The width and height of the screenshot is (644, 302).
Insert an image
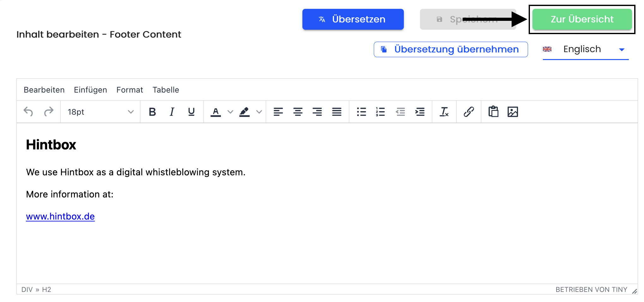tap(513, 112)
